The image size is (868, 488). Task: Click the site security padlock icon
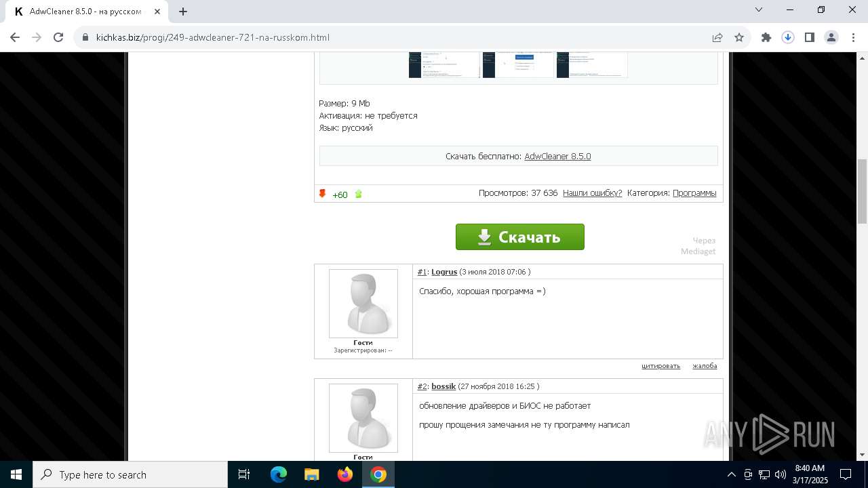[x=85, y=37]
